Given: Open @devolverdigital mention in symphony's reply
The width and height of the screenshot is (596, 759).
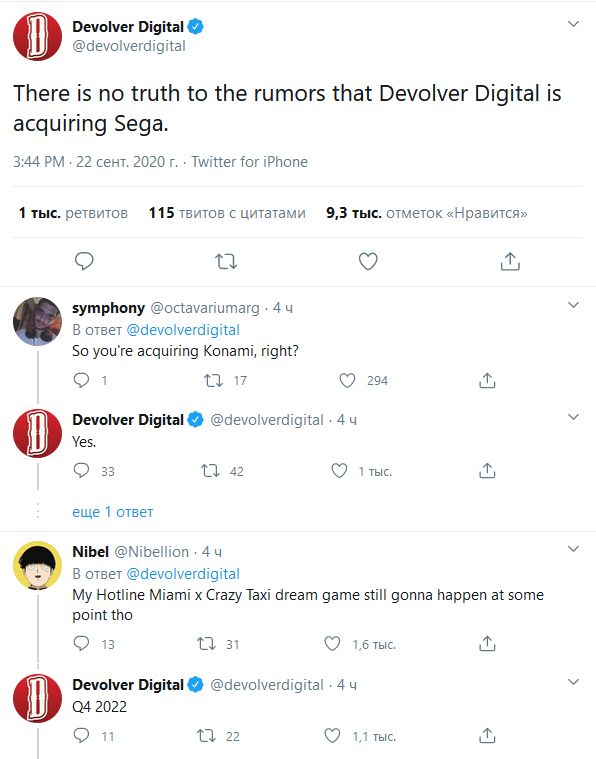Looking at the screenshot, I should (x=183, y=330).
